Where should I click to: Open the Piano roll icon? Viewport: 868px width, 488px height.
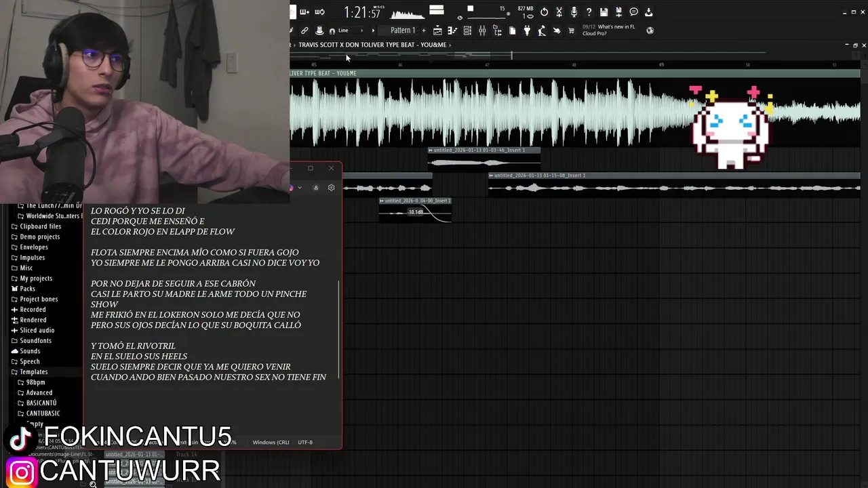[452, 30]
